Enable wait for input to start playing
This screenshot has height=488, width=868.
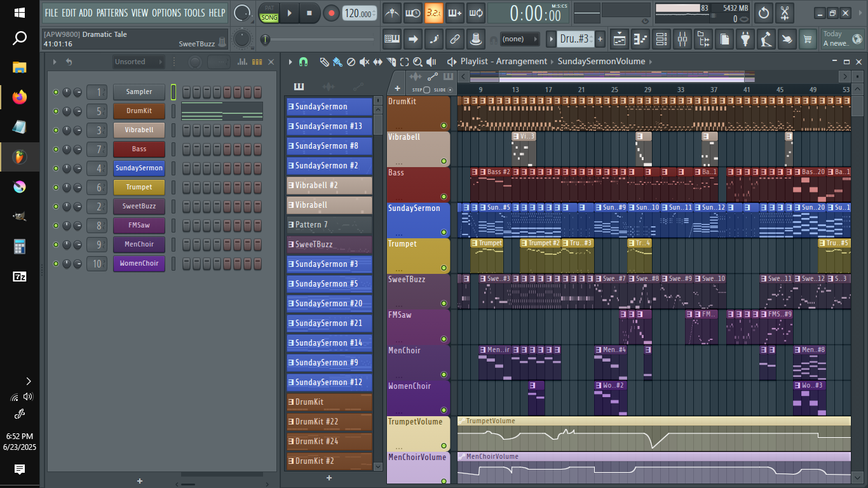click(x=414, y=13)
